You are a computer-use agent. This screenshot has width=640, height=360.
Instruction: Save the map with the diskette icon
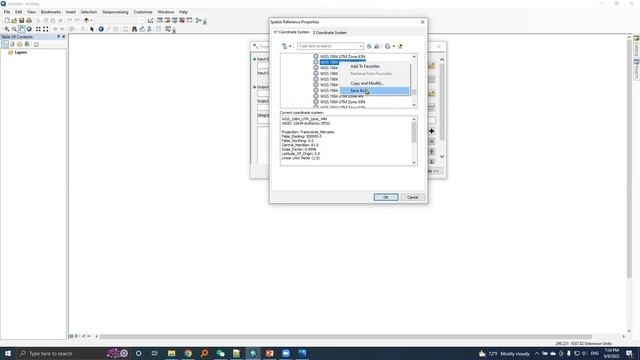22,20
